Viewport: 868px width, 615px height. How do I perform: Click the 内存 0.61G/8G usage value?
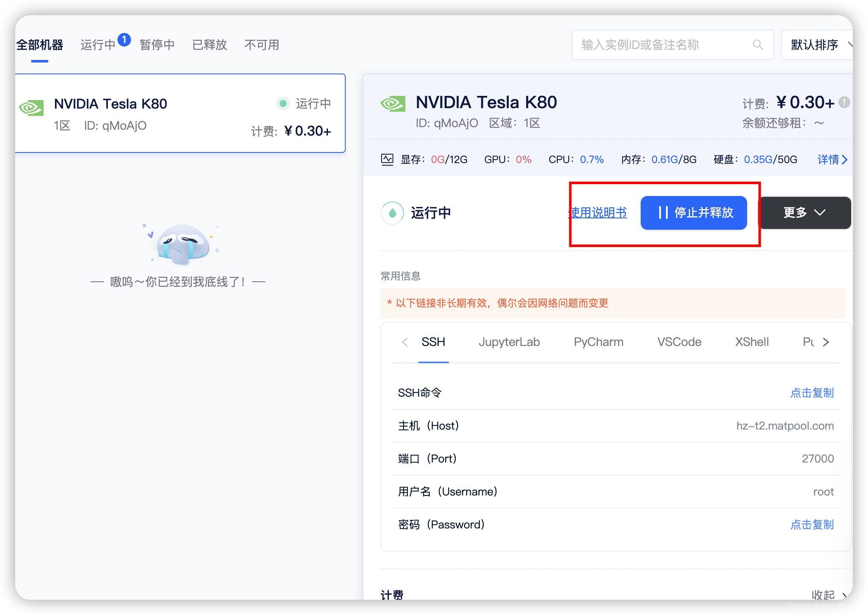pos(674,160)
